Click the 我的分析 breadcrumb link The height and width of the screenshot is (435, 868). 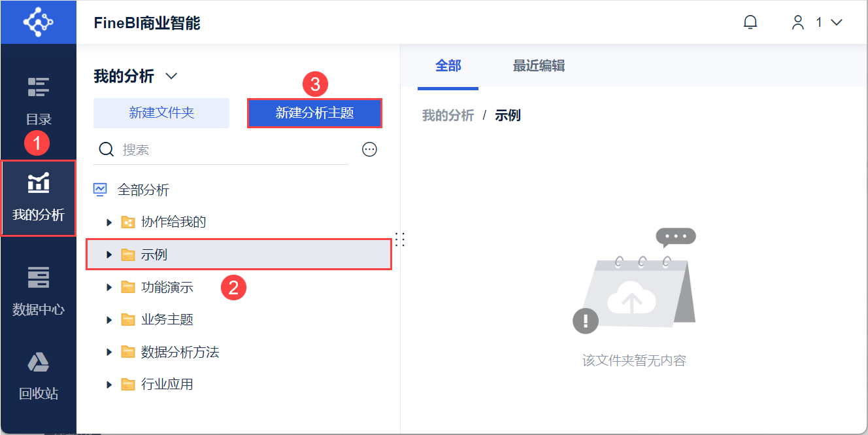[448, 116]
